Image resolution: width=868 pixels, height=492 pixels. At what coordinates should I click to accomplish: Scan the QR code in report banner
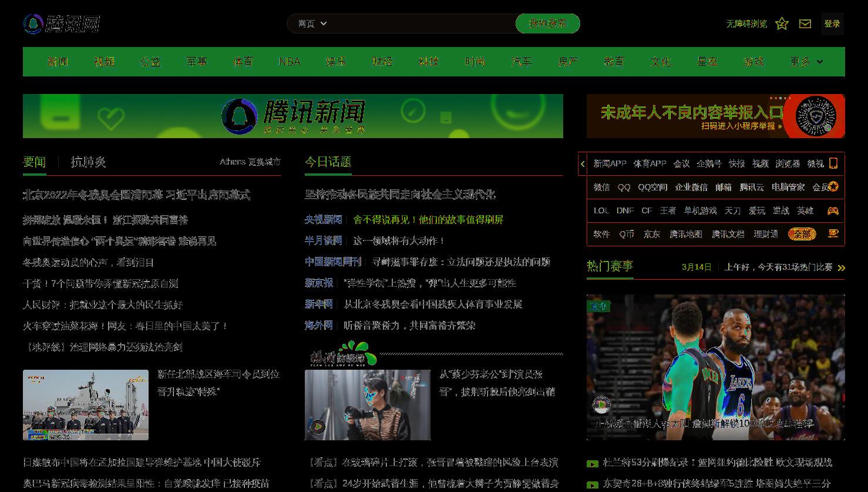(816, 116)
